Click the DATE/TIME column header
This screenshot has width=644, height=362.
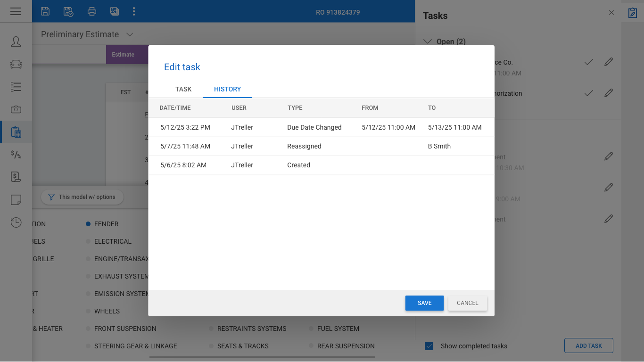175,108
